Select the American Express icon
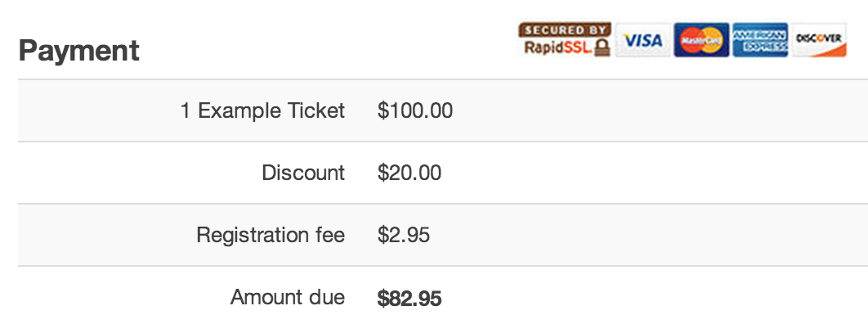This screenshot has width=868, height=324. [x=760, y=40]
